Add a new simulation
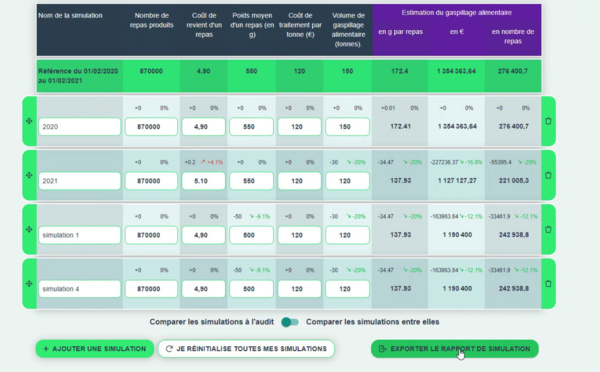Viewport: 600px width, 372px height. [x=95, y=349]
